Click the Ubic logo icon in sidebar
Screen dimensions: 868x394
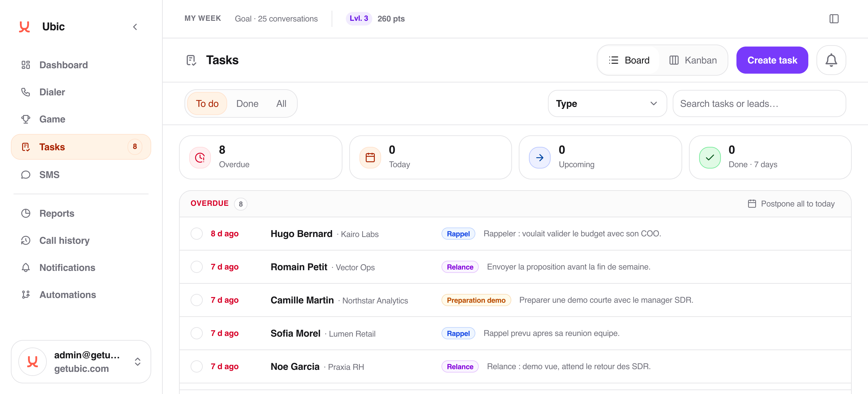[x=25, y=27]
